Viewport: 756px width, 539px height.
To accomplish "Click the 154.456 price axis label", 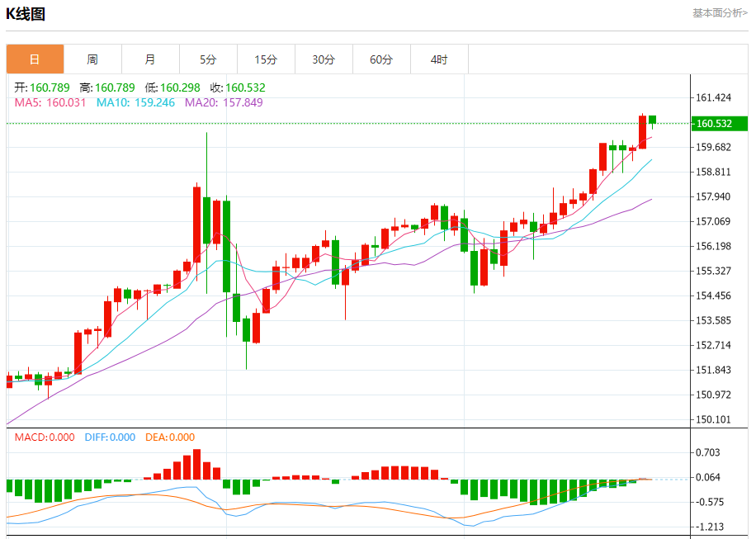I will click(713, 296).
